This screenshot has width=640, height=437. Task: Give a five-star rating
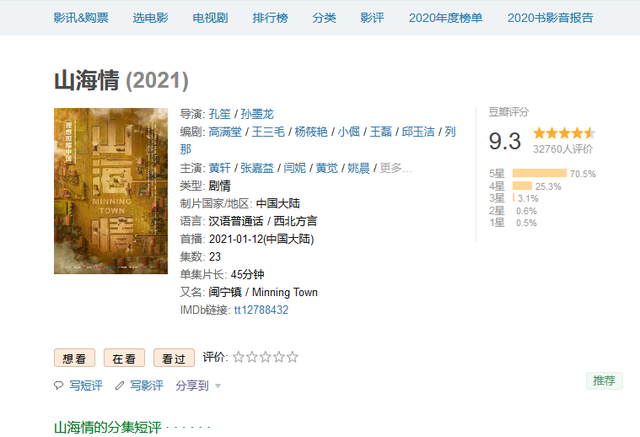coord(292,357)
